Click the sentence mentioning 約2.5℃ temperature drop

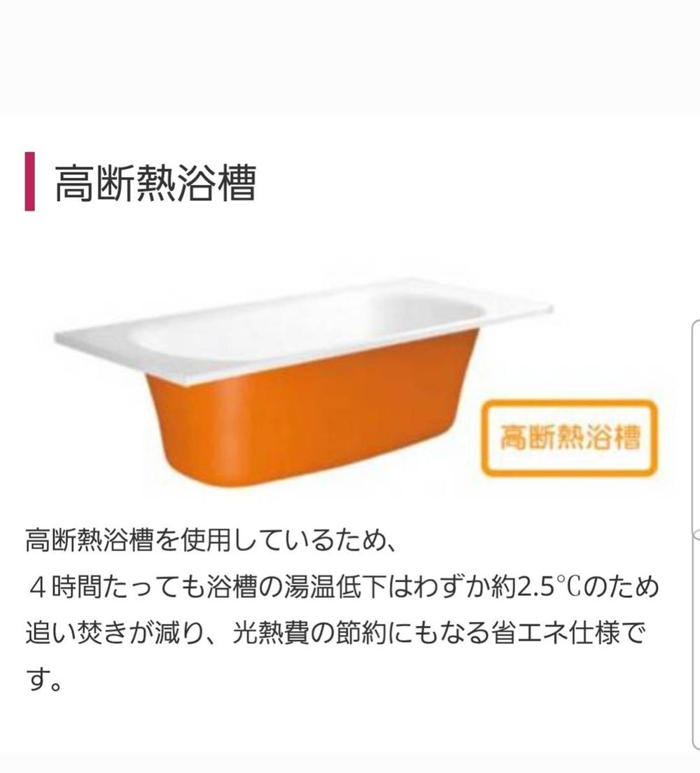(343, 587)
